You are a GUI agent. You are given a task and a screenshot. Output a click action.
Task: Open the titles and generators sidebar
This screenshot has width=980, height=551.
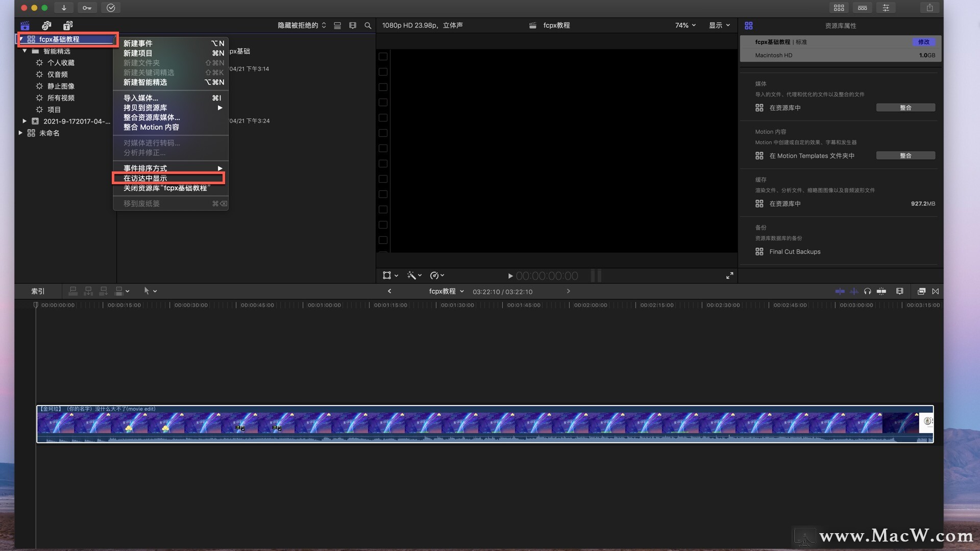68,26
